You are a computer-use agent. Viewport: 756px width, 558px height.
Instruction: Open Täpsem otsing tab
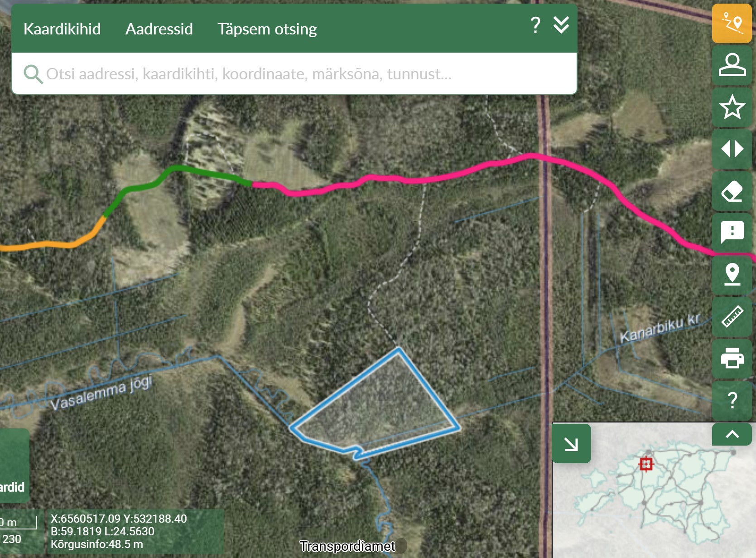click(267, 29)
